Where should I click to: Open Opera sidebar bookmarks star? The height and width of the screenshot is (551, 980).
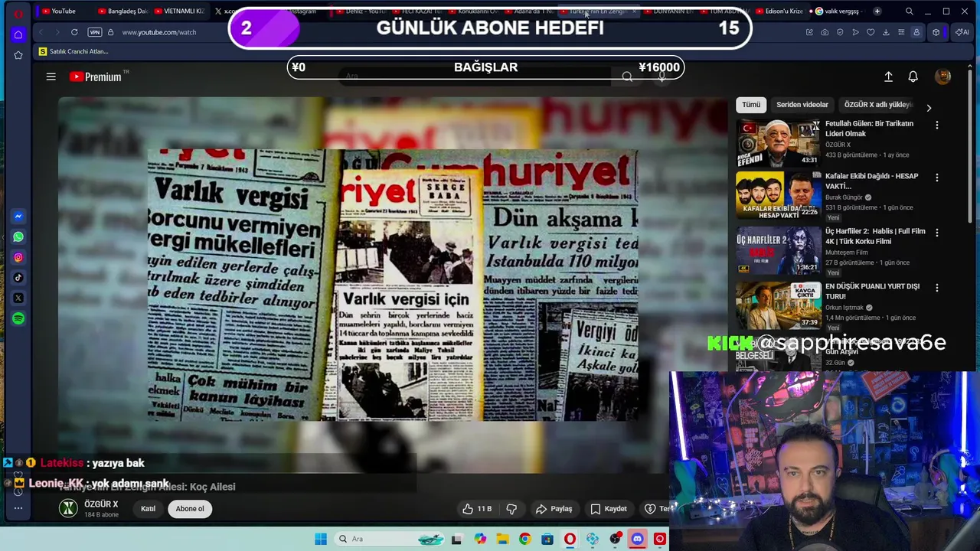tap(18, 55)
